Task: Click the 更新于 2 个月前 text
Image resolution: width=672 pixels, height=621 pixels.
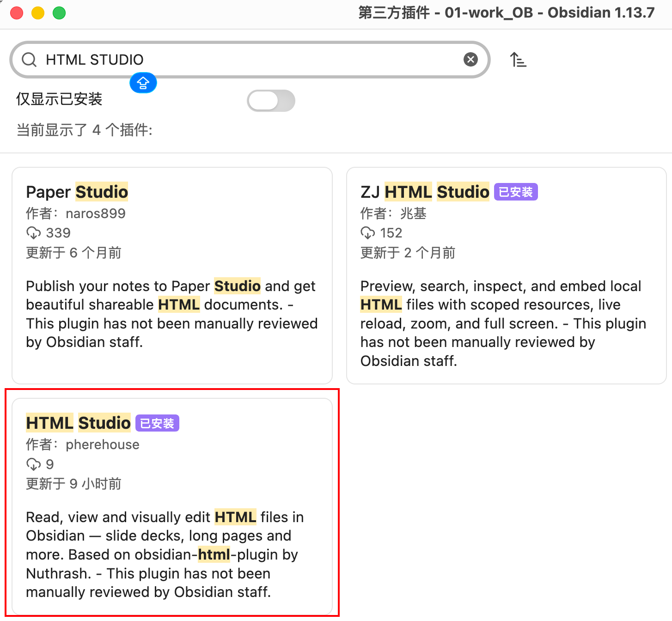Action: pyautogui.click(x=408, y=253)
